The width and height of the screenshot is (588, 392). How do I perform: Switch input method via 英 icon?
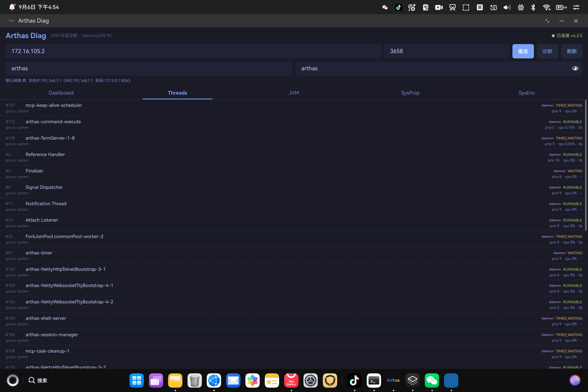pos(480,7)
